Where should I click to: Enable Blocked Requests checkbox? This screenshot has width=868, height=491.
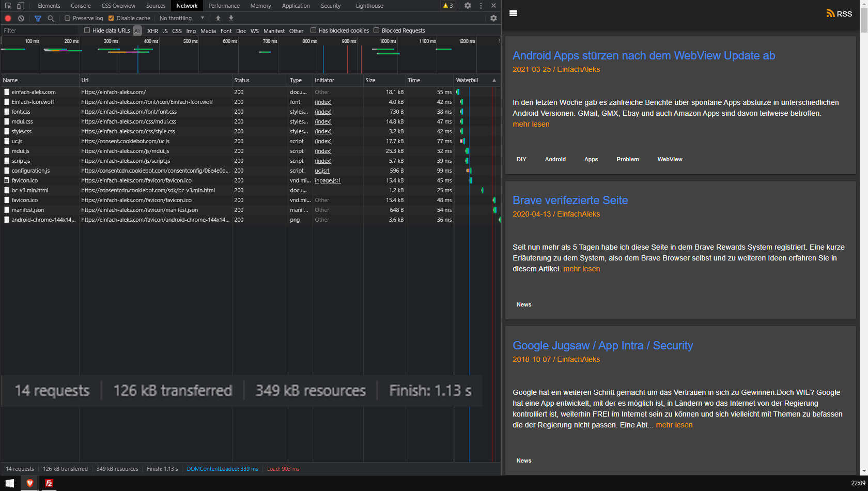(376, 30)
